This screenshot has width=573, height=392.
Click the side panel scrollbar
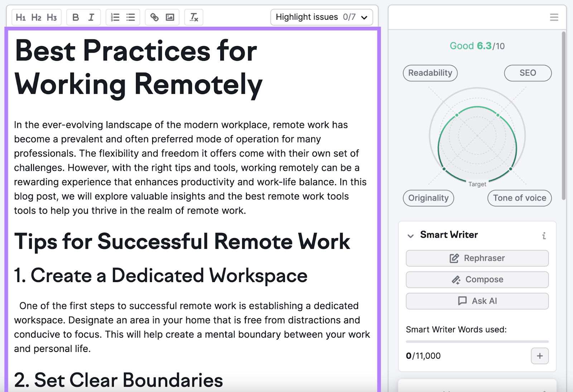point(564,115)
